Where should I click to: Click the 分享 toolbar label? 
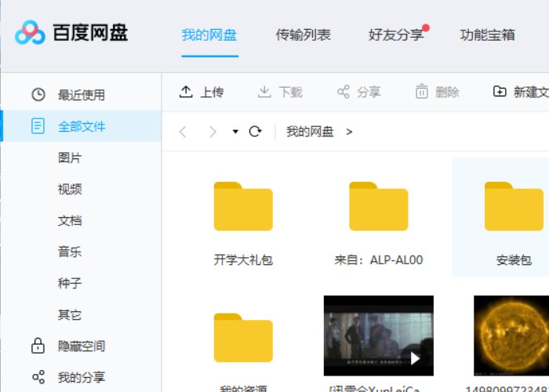click(369, 93)
